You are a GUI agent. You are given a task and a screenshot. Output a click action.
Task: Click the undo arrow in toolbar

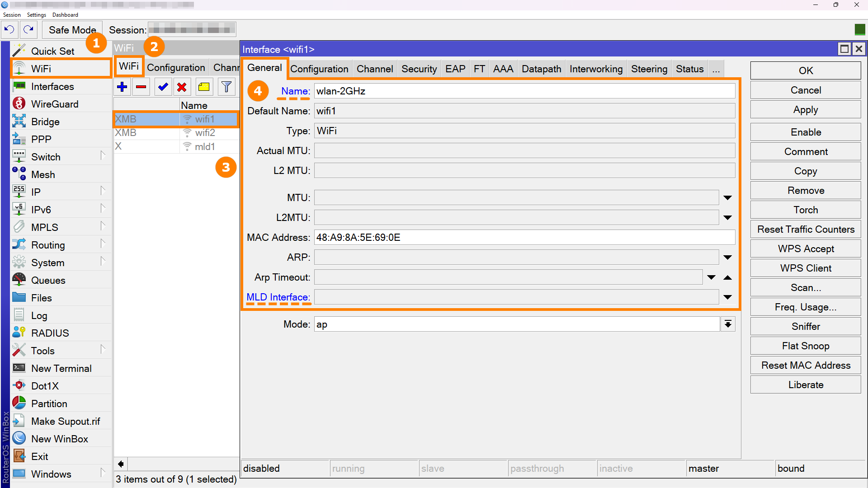click(9, 30)
